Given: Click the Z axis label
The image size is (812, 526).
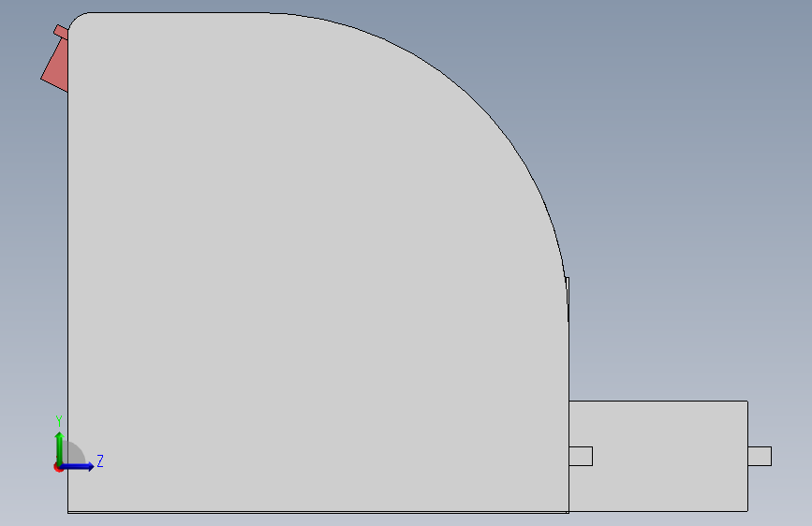Looking at the screenshot, I should (x=100, y=460).
